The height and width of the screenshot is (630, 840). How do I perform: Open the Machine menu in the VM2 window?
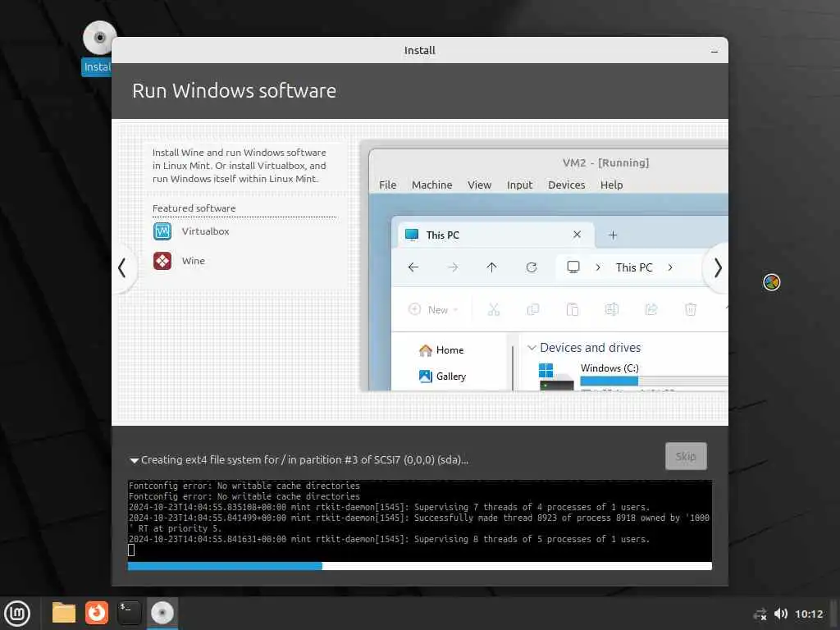(431, 185)
